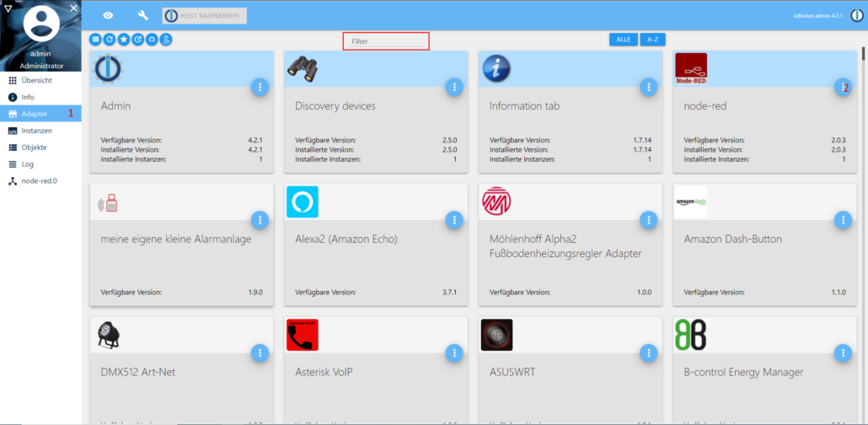
Task: Open three-dot menu on Asterisk VoIP card
Action: 454,353
